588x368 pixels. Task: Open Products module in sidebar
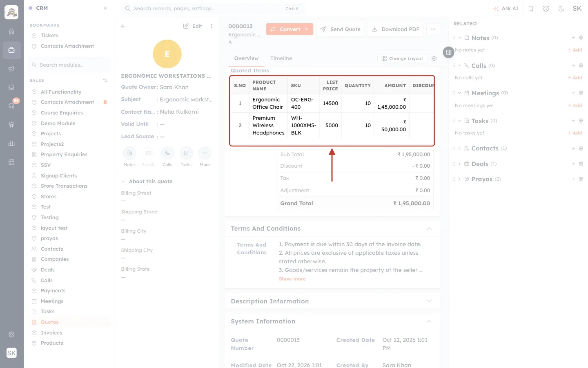pos(52,343)
